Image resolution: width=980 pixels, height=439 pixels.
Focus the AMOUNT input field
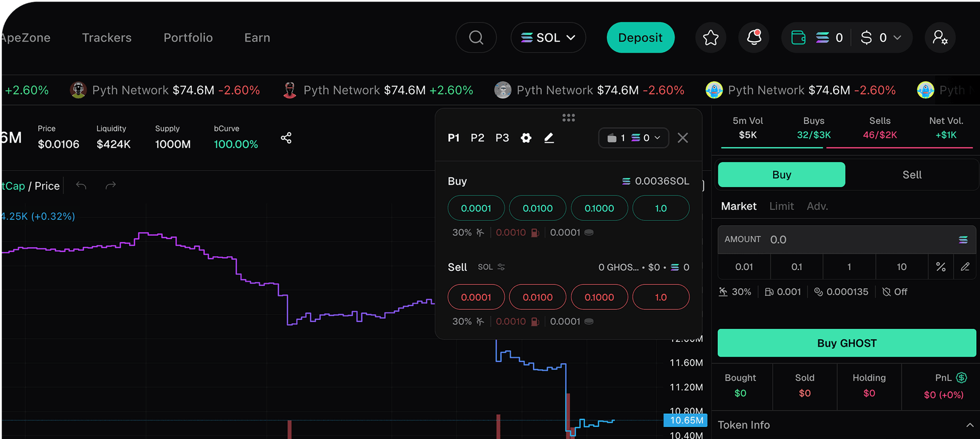846,239
